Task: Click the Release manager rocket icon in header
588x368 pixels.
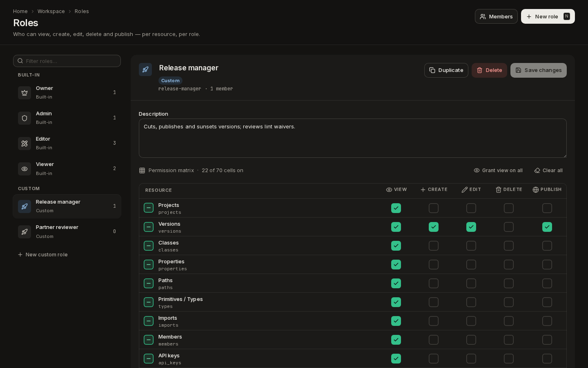Action: click(145, 70)
